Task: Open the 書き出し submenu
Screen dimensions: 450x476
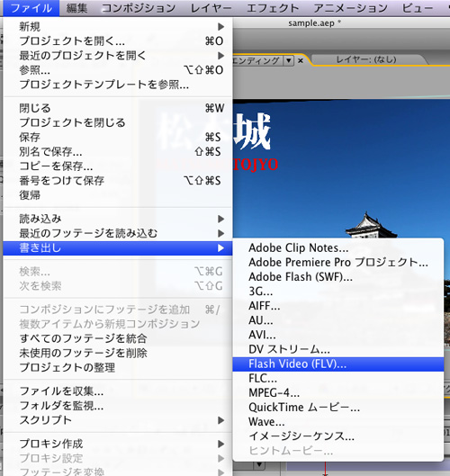Action: point(118,248)
